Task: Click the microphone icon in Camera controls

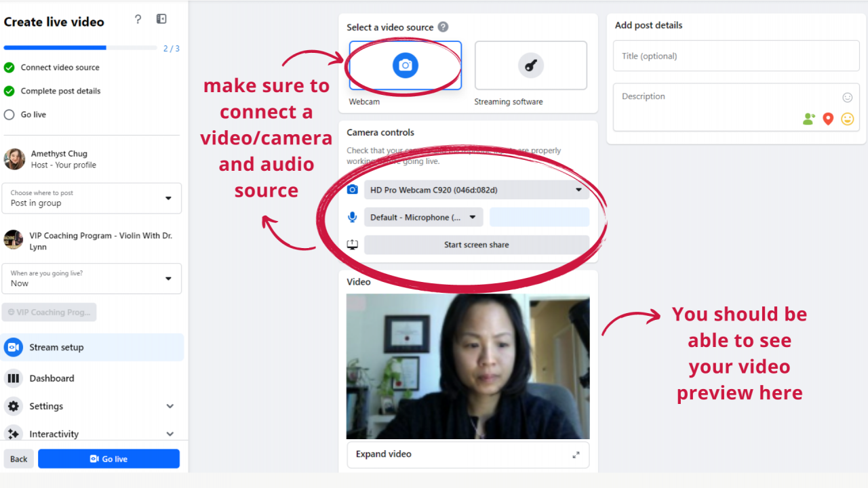Action: click(353, 217)
